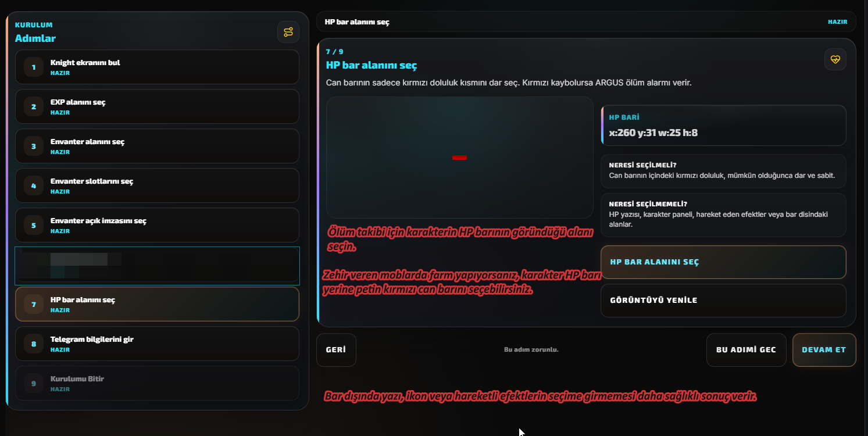Click the red HP bar in preview

point(459,158)
